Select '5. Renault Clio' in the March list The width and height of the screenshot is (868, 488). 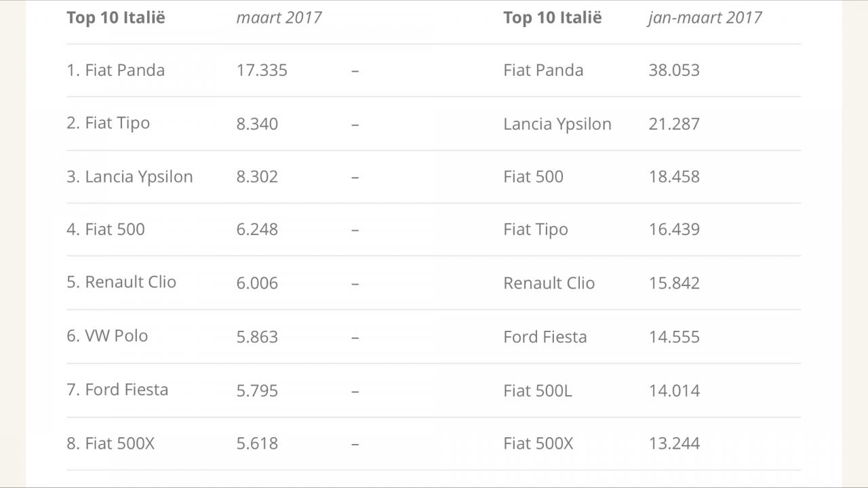pos(121,282)
